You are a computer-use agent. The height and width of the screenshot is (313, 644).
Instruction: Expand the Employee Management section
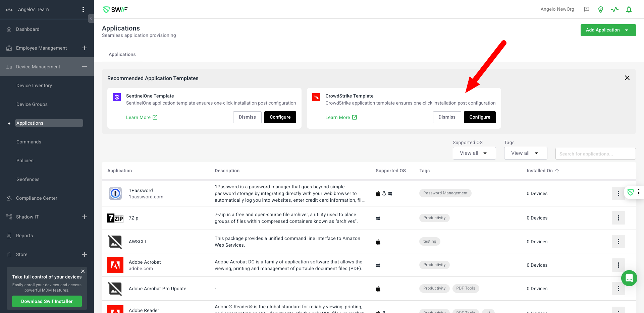click(85, 48)
